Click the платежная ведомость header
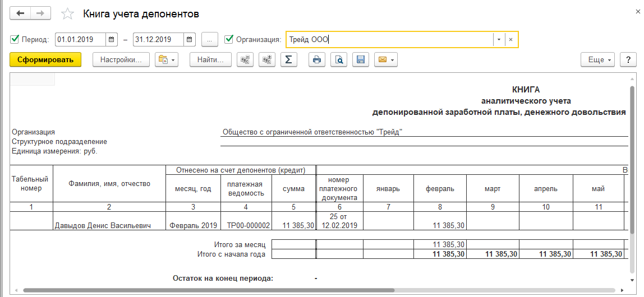Image resolution: width=644 pixels, height=297 pixels. pos(246,189)
